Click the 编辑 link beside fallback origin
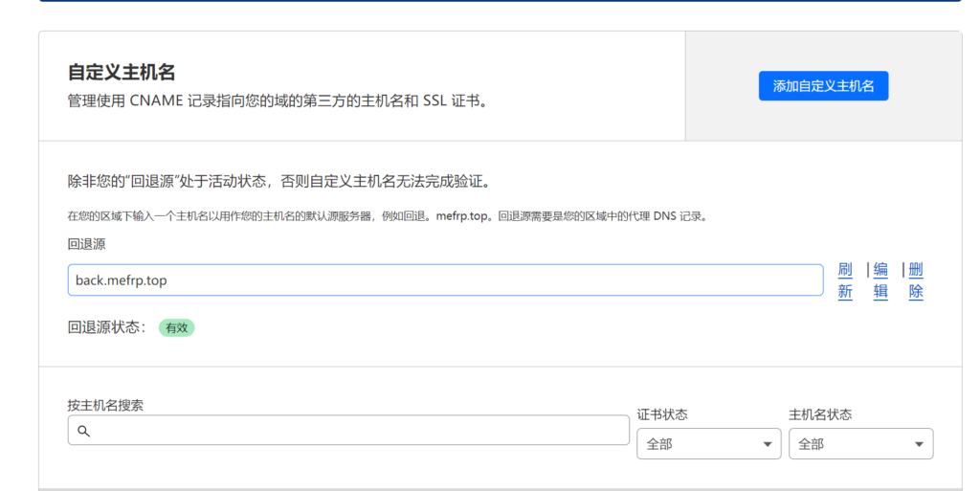The image size is (980, 491). [x=880, y=280]
